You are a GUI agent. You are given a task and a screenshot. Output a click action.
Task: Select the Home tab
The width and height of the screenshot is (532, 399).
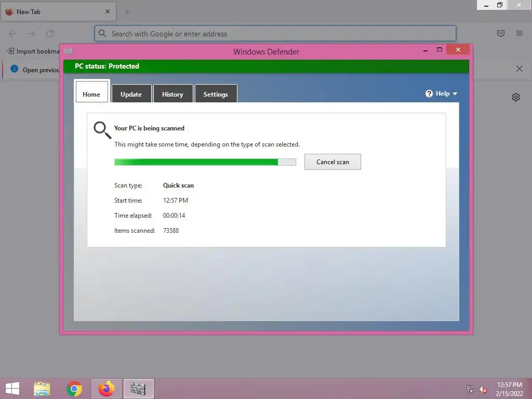91,92
